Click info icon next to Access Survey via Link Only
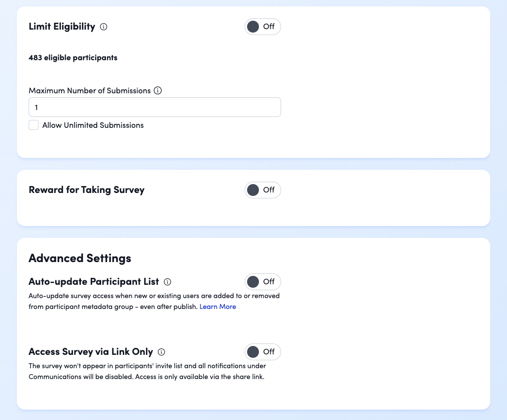 pos(161,352)
